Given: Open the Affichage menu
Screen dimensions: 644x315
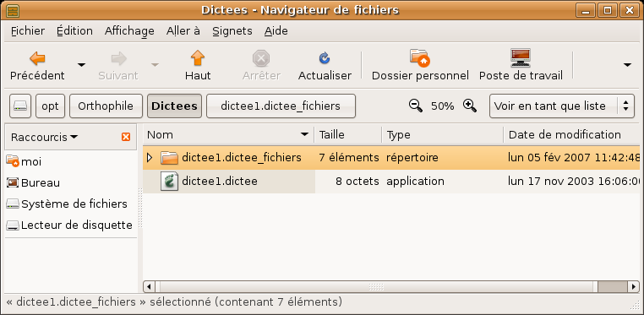Looking at the screenshot, I should (129, 30).
